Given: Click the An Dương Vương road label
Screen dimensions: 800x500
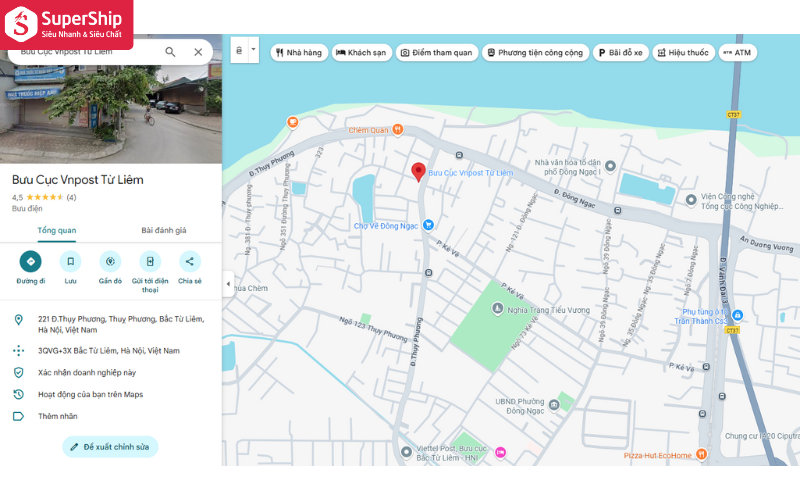Looking at the screenshot, I should click(767, 244).
